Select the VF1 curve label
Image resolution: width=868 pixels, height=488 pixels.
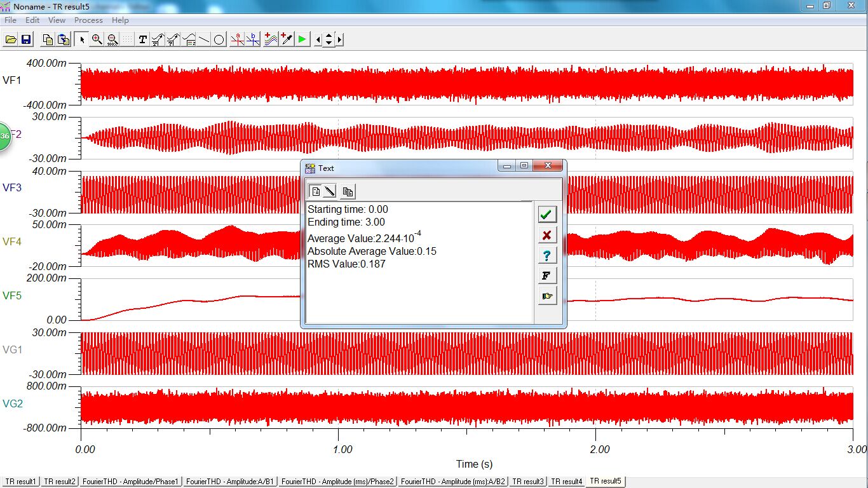[12, 80]
